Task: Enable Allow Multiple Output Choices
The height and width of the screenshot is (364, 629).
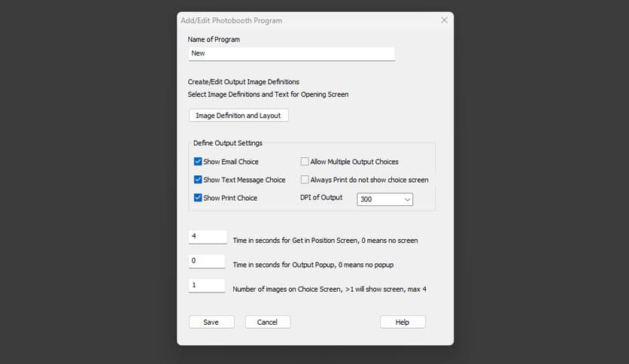Action: (x=305, y=162)
